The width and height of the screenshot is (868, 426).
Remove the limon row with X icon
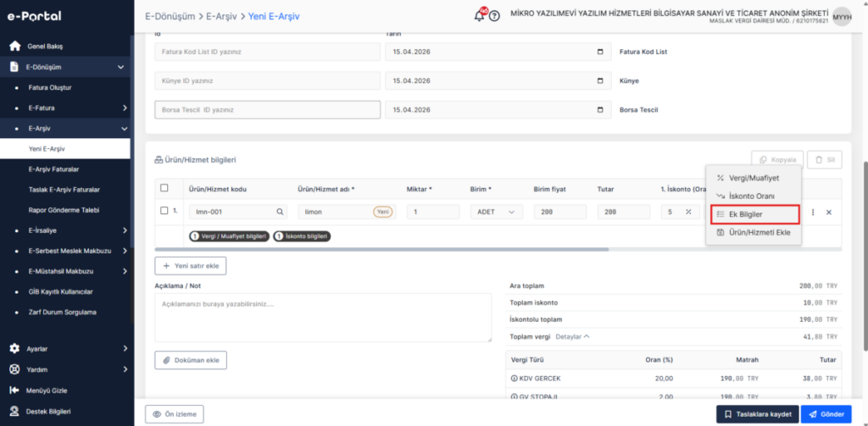coord(829,213)
